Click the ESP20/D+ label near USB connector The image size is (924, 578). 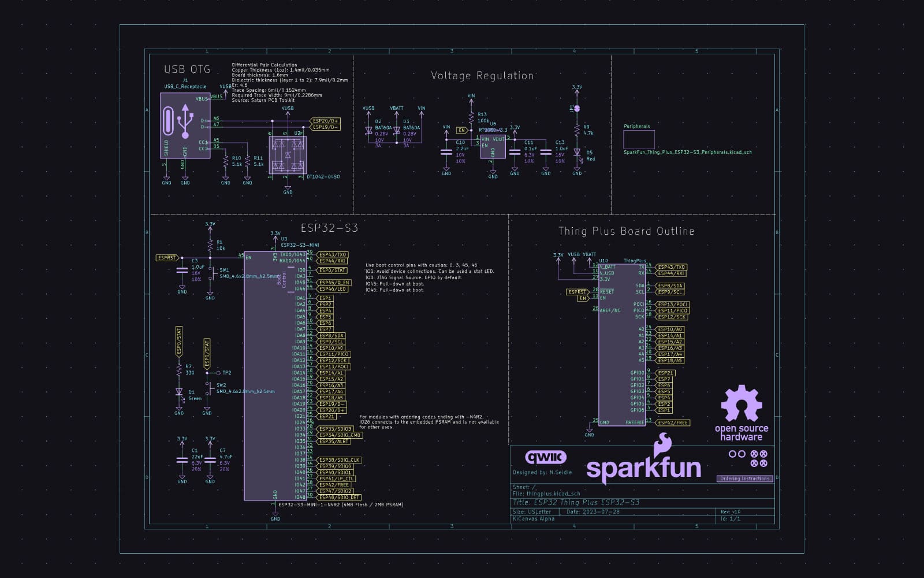(x=326, y=121)
